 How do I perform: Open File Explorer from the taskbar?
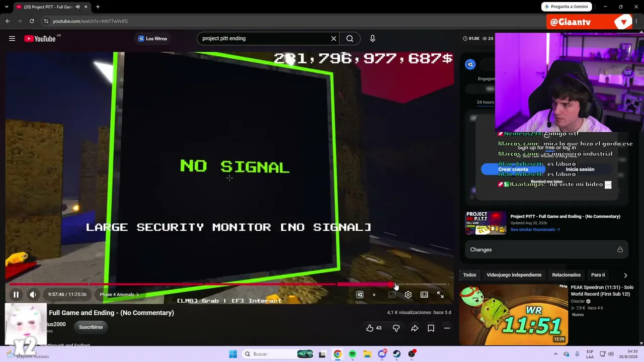click(367, 354)
